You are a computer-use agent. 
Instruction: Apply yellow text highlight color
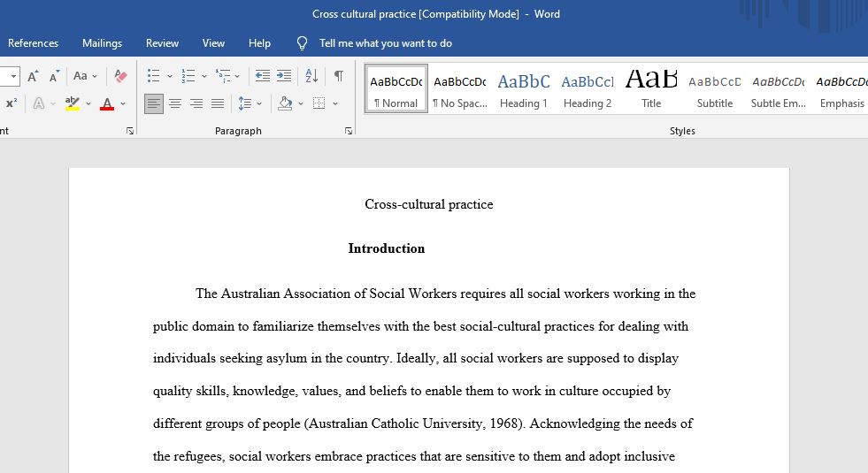tap(73, 103)
